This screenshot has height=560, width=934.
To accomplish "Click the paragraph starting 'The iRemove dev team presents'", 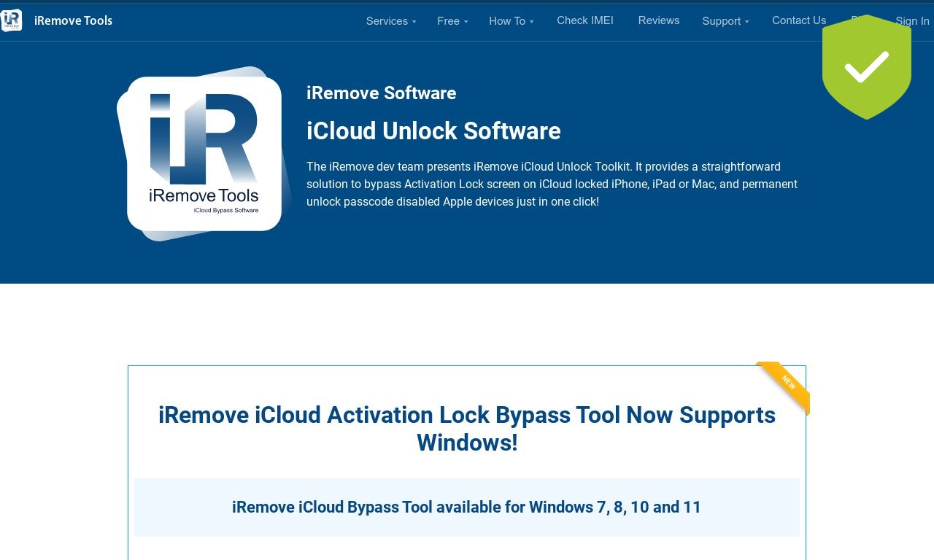I will click(x=552, y=184).
